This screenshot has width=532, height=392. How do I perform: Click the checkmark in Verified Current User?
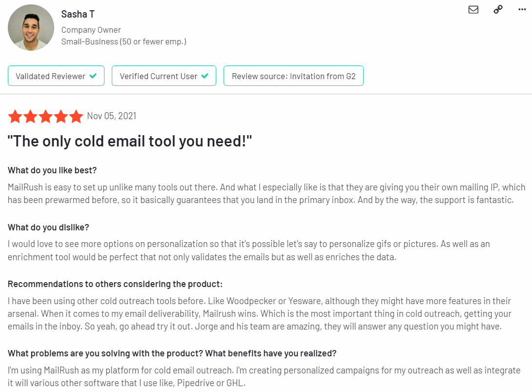(x=205, y=76)
